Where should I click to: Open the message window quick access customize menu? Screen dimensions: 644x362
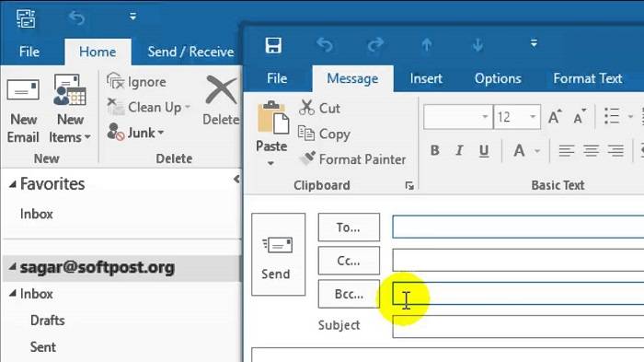(534, 43)
